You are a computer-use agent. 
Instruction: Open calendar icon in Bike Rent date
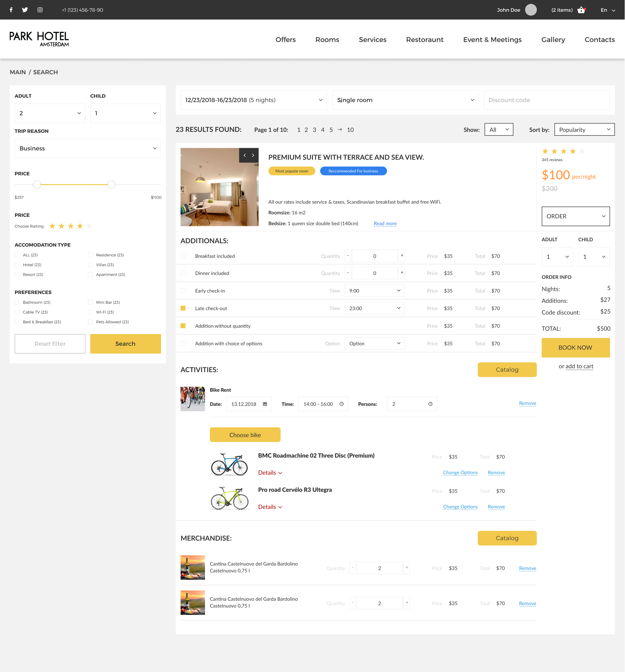[x=265, y=404]
